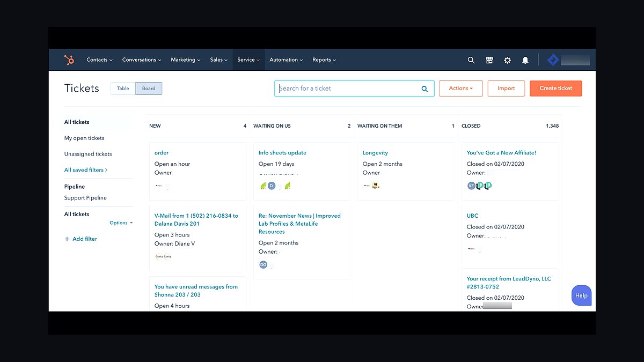
Task: Select My open tickets view
Action: tap(84, 138)
